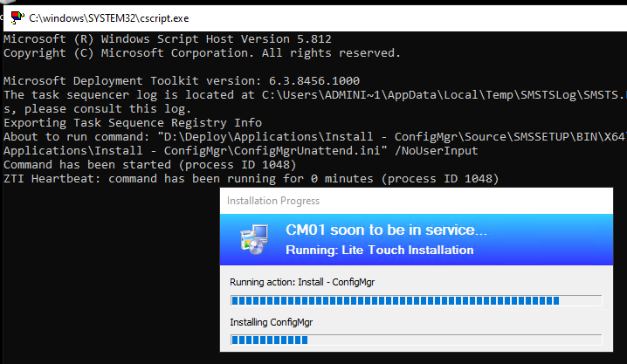Click the overall Running action progress bar
Image resolution: width=627 pixels, height=364 pixels.
[x=416, y=300]
